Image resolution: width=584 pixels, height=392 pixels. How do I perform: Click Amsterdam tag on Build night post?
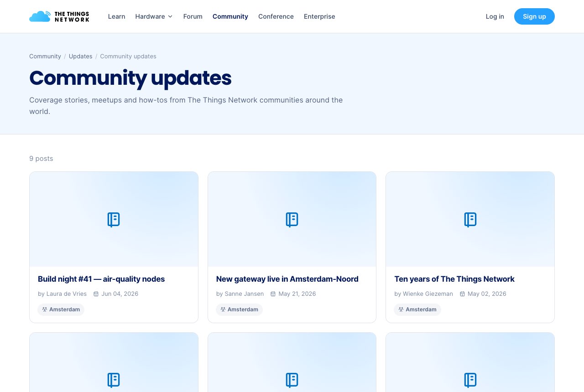click(x=61, y=309)
